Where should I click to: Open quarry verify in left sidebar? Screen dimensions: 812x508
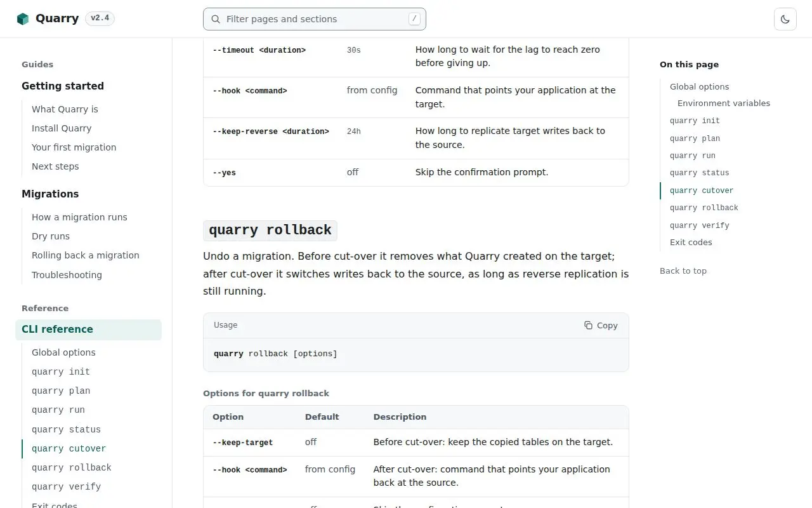tap(67, 486)
